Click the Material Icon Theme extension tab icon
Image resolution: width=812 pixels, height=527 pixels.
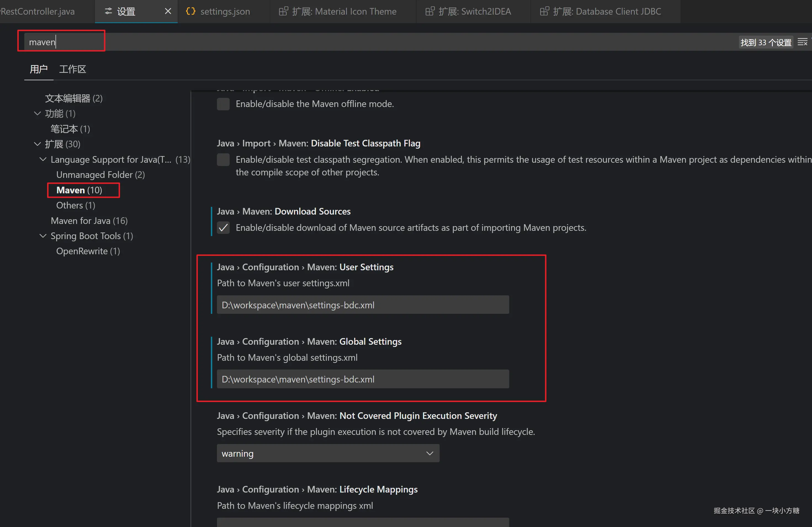pos(283,11)
